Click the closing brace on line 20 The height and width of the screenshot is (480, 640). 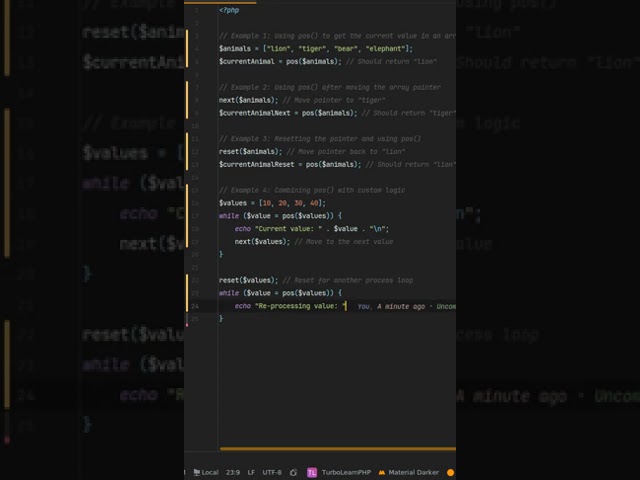pos(221,254)
